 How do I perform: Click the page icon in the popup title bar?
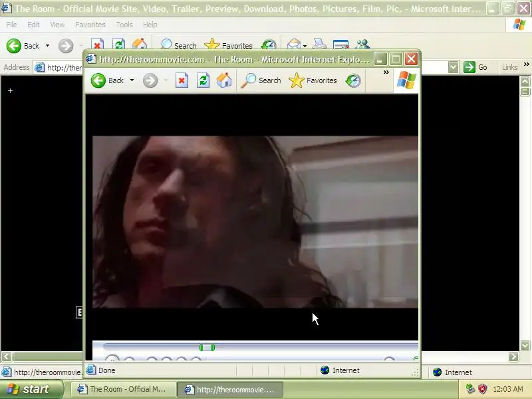click(91, 59)
